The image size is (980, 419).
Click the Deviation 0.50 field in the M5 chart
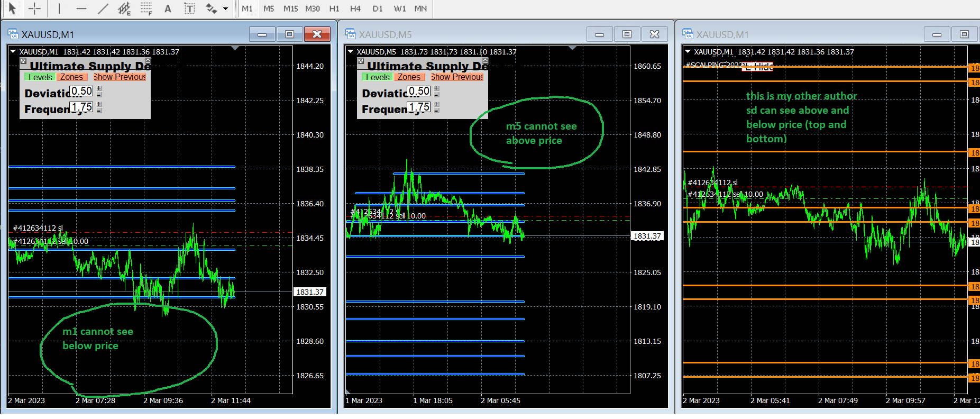click(x=419, y=91)
